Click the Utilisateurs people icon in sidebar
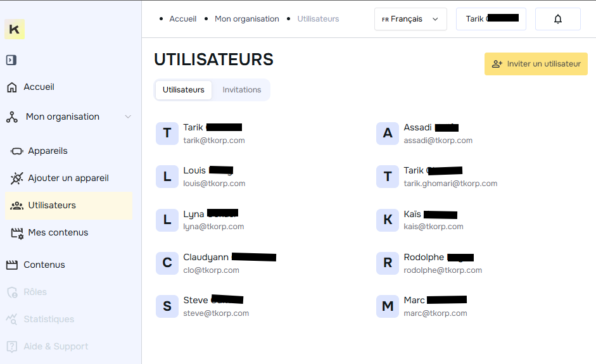The height and width of the screenshot is (364, 596). pos(17,206)
